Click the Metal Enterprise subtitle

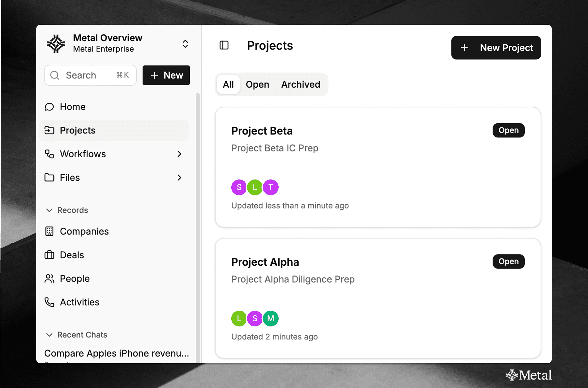tap(103, 49)
